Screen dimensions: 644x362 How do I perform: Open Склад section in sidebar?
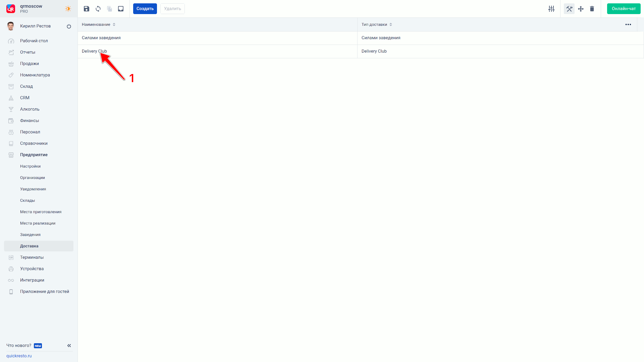tap(26, 86)
